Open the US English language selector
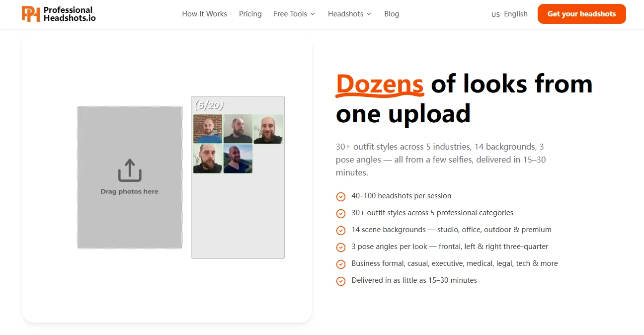The image size is (644, 335). point(509,14)
